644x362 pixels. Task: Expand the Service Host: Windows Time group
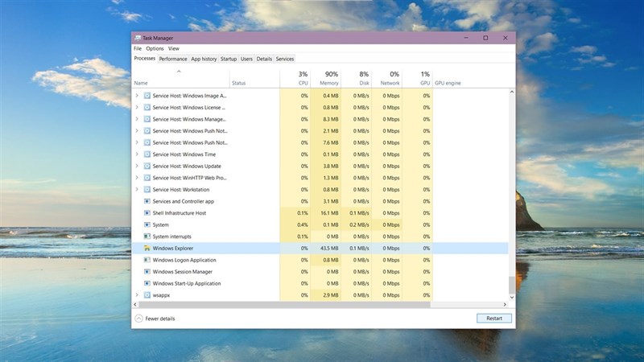pyautogui.click(x=137, y=154)
